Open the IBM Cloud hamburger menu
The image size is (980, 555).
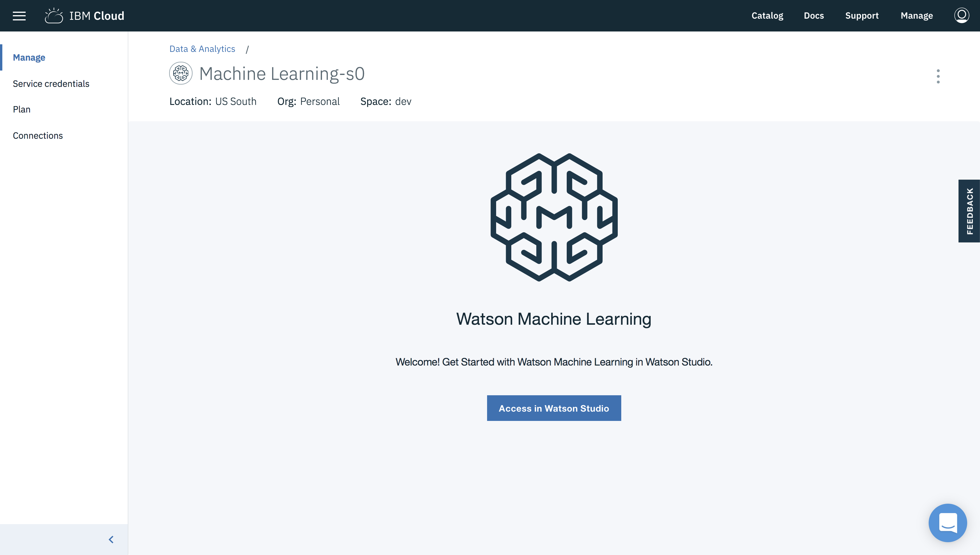pyautogui.click(x=20, y=15)
